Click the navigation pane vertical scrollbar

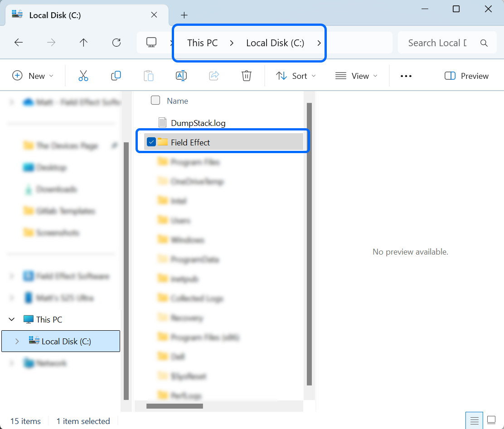coord(126,271)
